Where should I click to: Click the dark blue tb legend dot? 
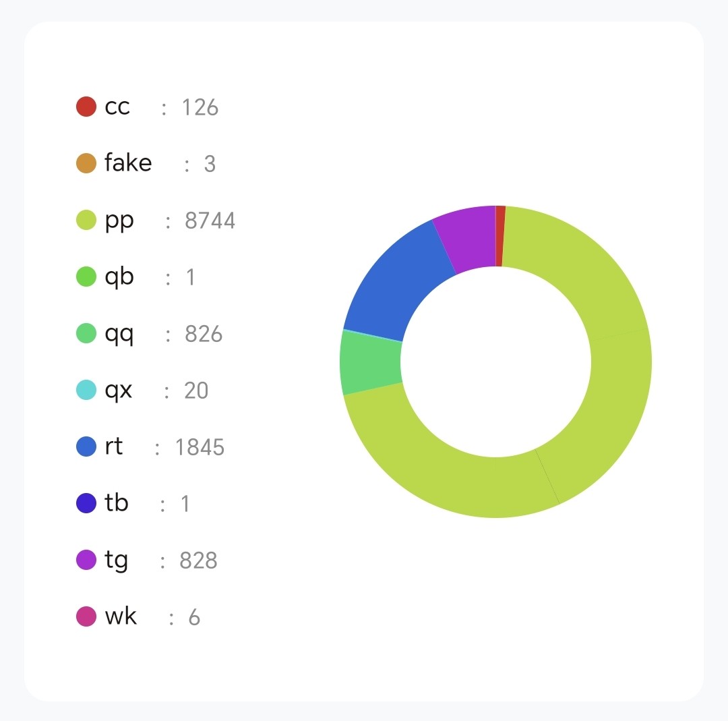pos(86,503)
